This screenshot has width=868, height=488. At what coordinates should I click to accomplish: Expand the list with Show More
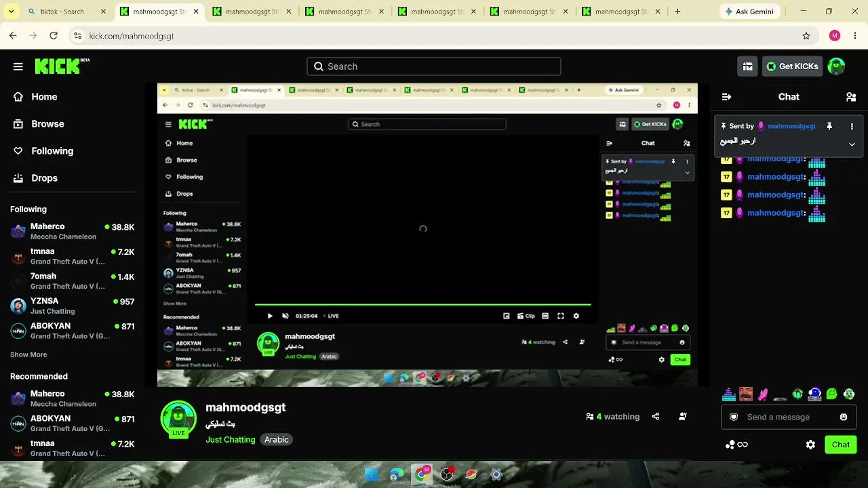[28, 354]
